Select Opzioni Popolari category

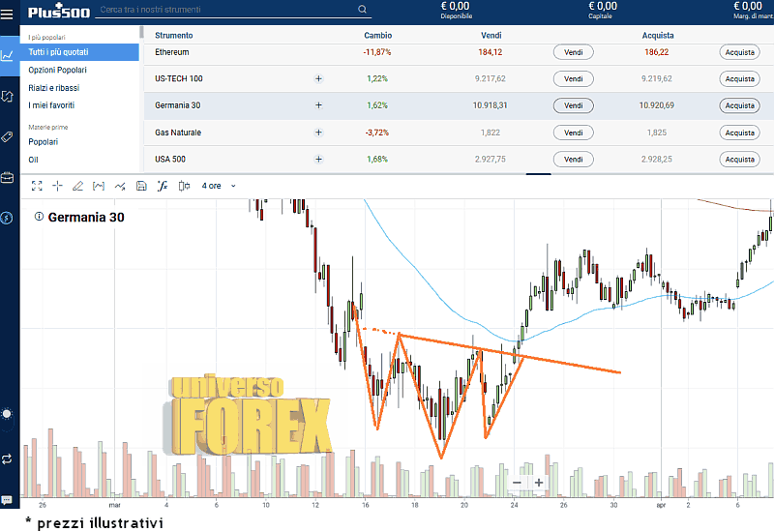(57, 70)
